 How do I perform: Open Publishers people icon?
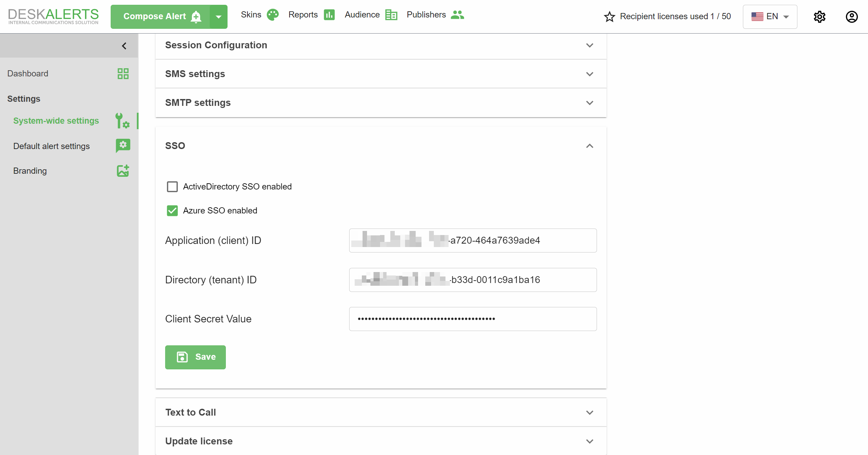[x=457, y=15]
